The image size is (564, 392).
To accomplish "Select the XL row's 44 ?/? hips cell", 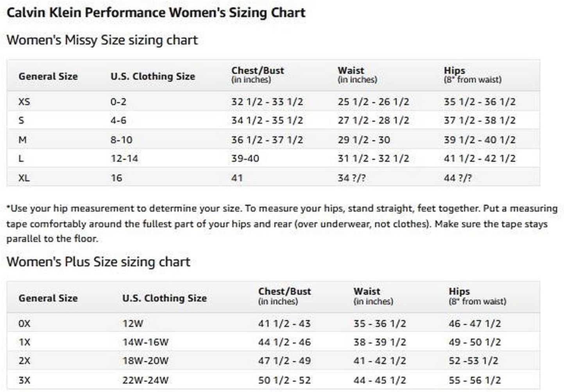I will pyautogui.click(x=458, y=178).
